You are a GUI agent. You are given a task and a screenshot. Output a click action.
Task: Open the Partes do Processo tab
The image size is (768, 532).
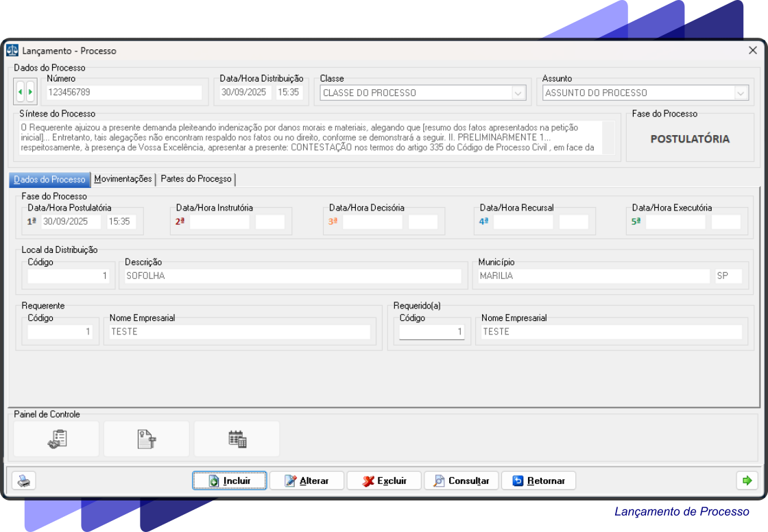tap(196, 179)
